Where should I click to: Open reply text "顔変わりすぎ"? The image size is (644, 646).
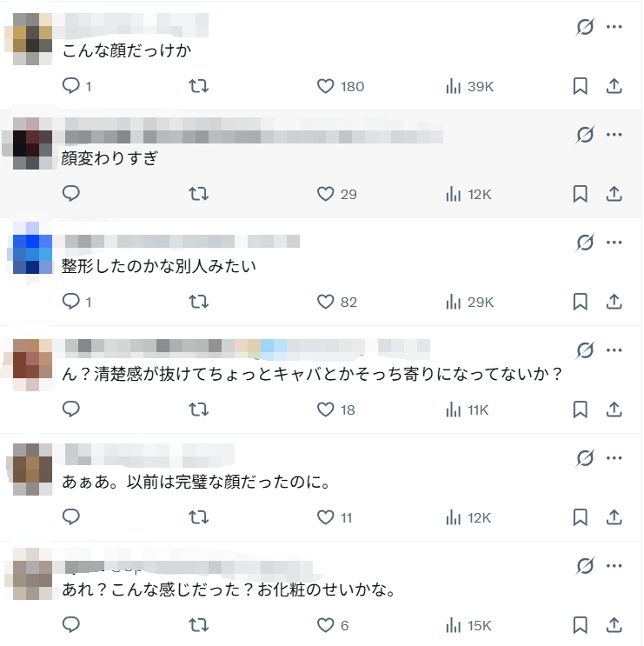coord(110,158)
